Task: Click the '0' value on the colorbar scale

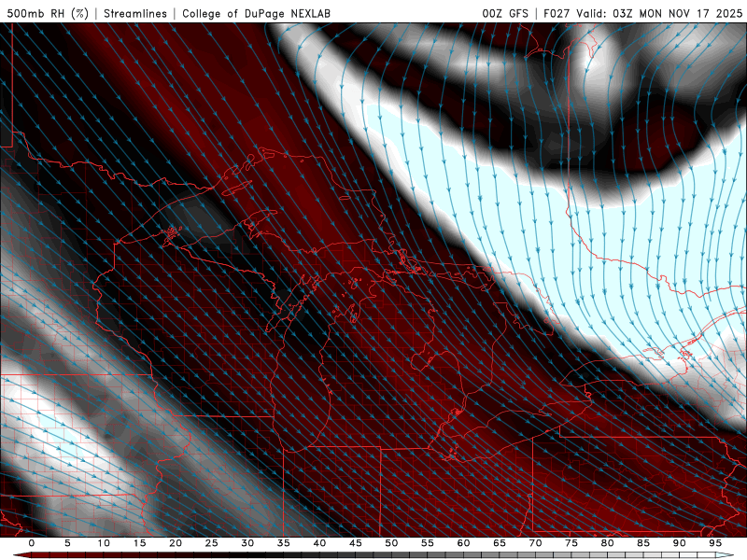Action: pyautogui.click(x=32, y=543)
